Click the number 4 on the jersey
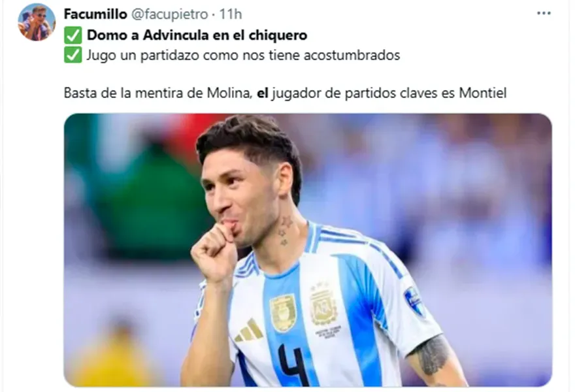575x392 pixels. point(293,365)
